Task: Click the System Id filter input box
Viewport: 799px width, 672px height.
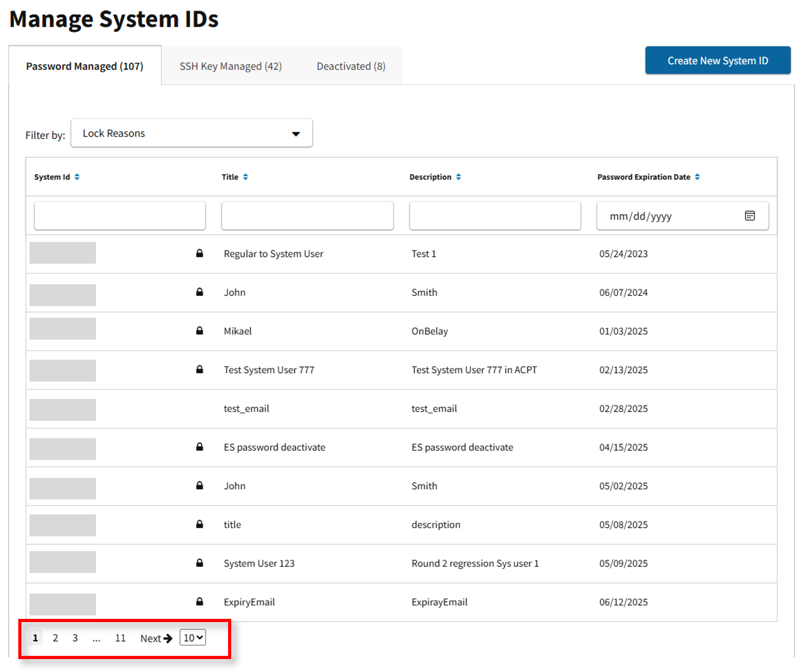Action: pyautogui.click(x=120, y=216)
